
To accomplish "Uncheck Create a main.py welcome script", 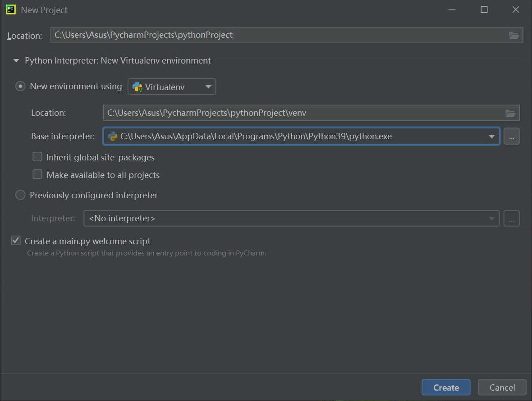I will (x=16, y=241).
